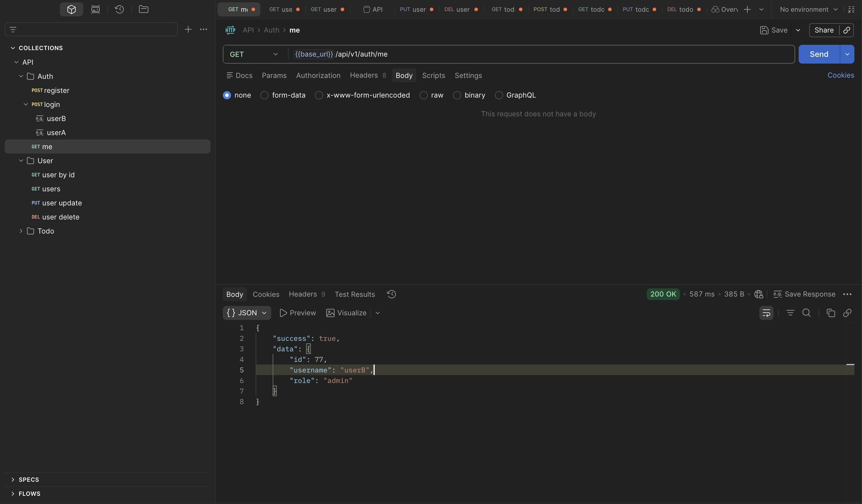The height and width of the screenshot is (504, 862).
Task: Switch to the Params tab
Action: click(x=274, y=76)
